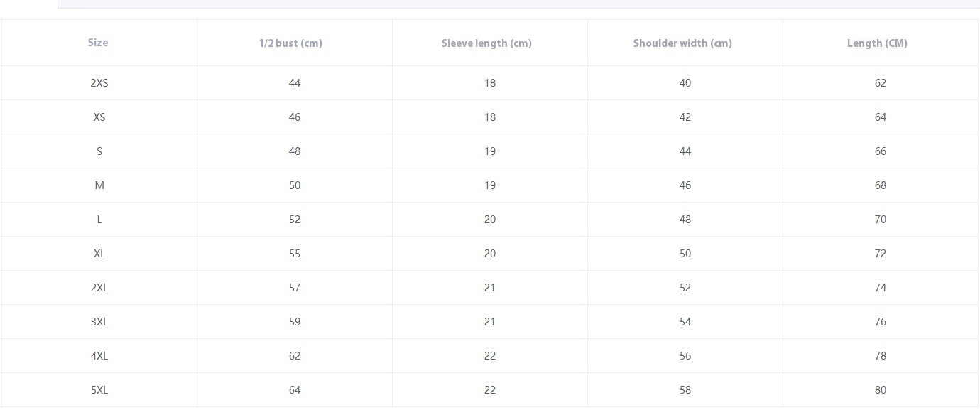Viewport: 980px width, 420px height.
Task: Select the 2XS size row label
Action: tap(99, 83)
